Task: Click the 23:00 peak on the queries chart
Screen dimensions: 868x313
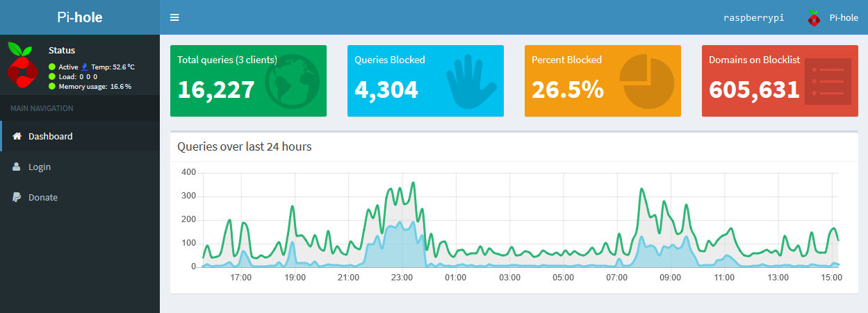Action: (413, 183)
